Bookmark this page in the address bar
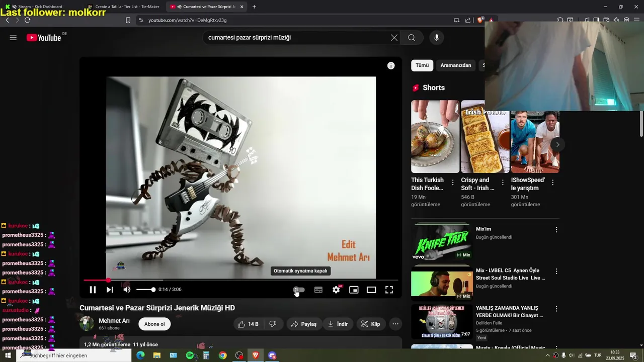Image resolution: width=644 pixels, height=362 pixels. tap(128, 20)
